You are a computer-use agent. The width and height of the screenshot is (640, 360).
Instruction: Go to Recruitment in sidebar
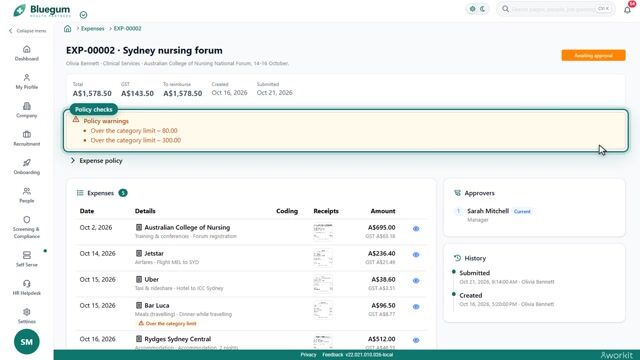click(27, 138)
